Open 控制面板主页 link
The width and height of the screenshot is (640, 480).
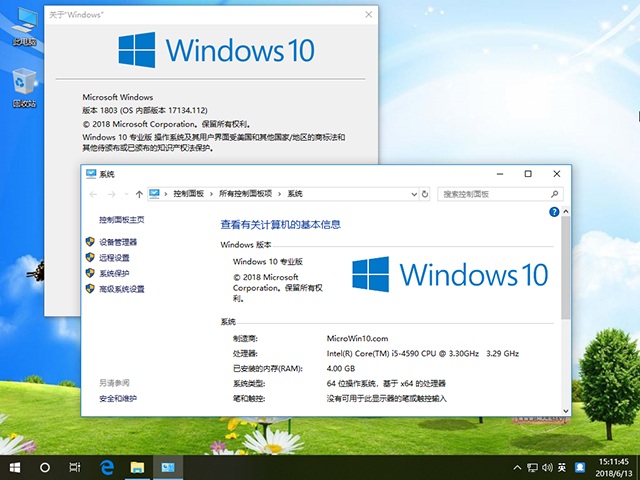122,220
